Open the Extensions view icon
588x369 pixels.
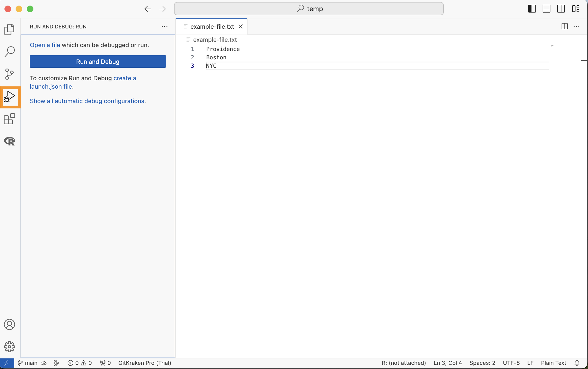9,119
